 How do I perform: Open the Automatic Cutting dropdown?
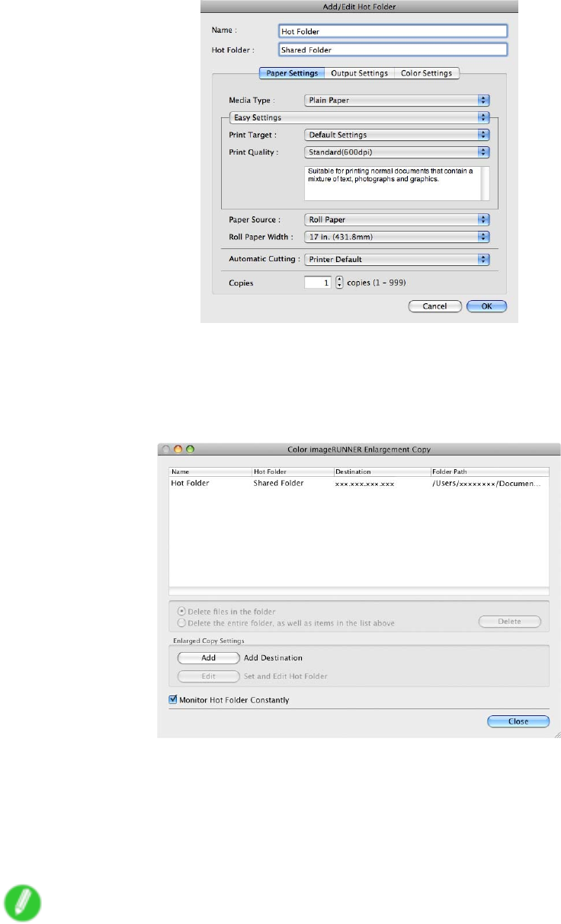point(396,259)
